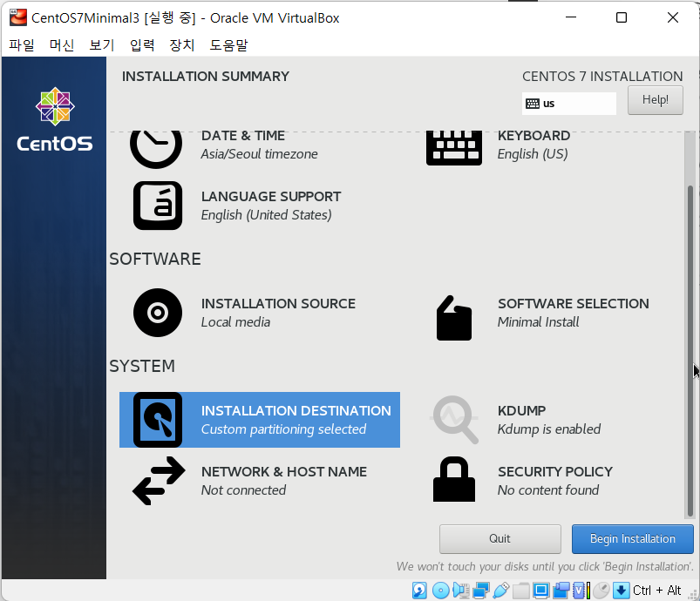The width and height of the screenshot is (700, 601).
Task: Click 'English (United States)' text
Action: point(267,215)
